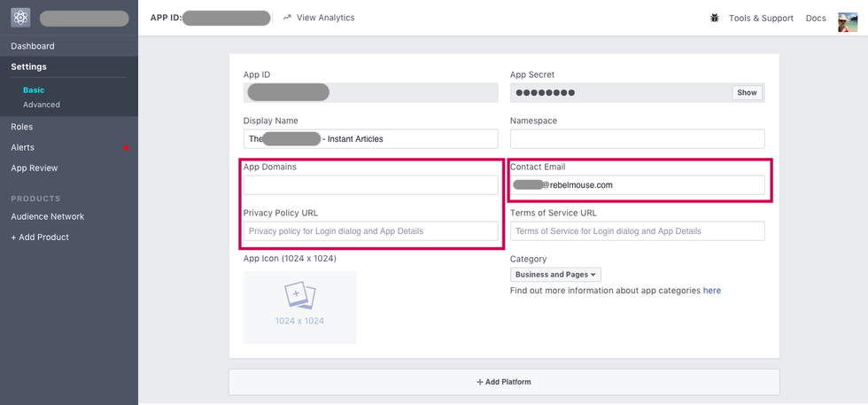Focus the Privacy Policy URL field
868x405 pixels.
tap(370, 231)
